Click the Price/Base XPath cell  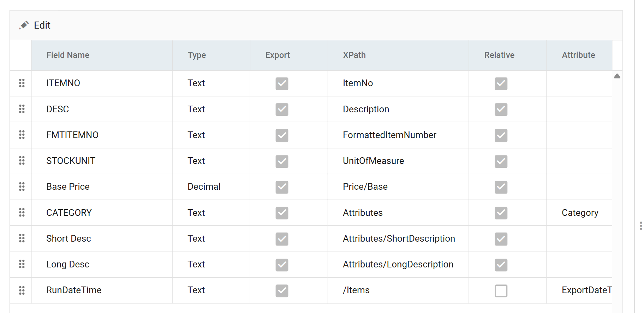click(x=398, y=187)
